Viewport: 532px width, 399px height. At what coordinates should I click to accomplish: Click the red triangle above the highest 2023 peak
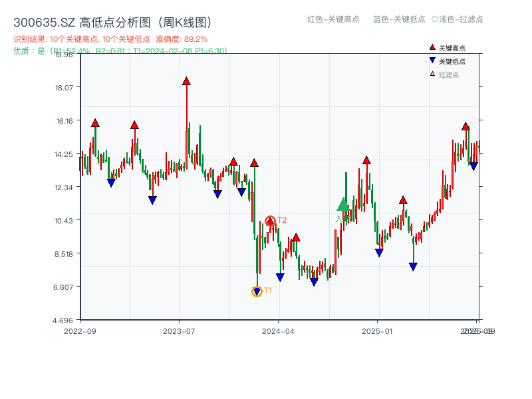(x=186, y=80)
